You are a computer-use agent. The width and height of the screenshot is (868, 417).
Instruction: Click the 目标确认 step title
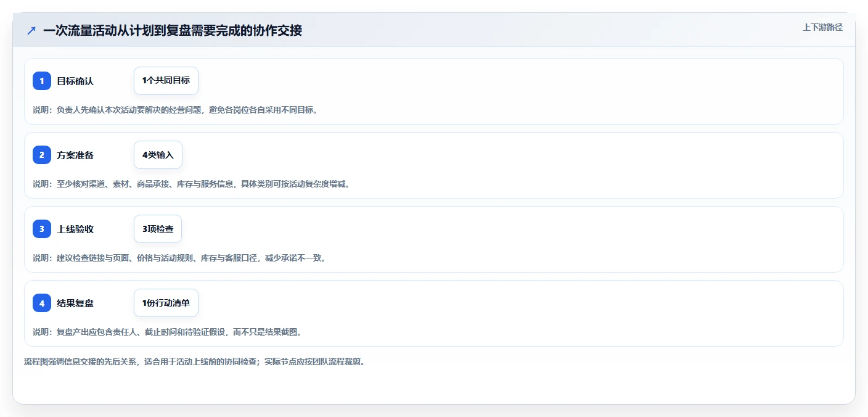(x=75, y=81)
